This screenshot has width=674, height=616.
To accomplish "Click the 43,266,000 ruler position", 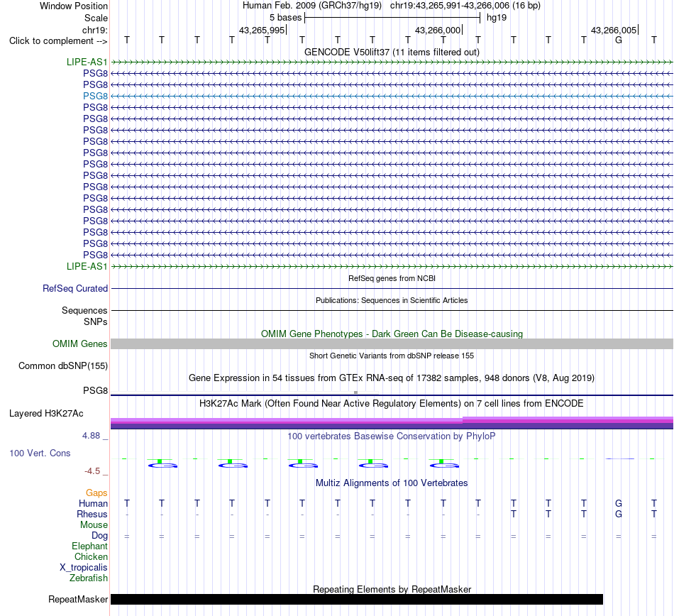I will tap(438, 30).
